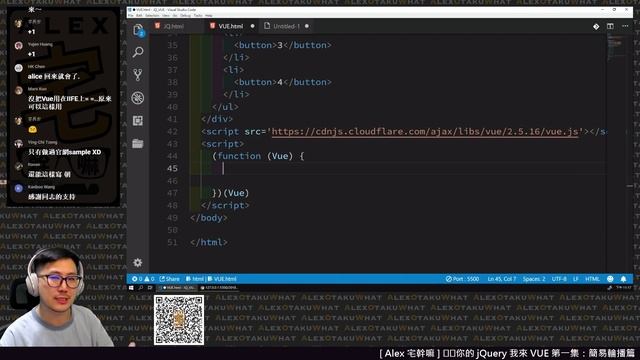Open the Debug view in activity bar
This screenshot has width=640, height=360.
click(x=138, y=98)
